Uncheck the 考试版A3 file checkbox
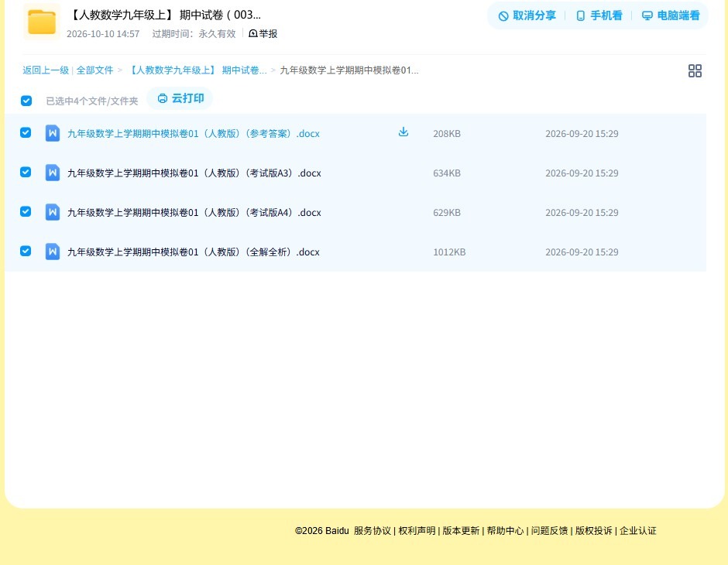Screen dimensions: 728x565 26,172
